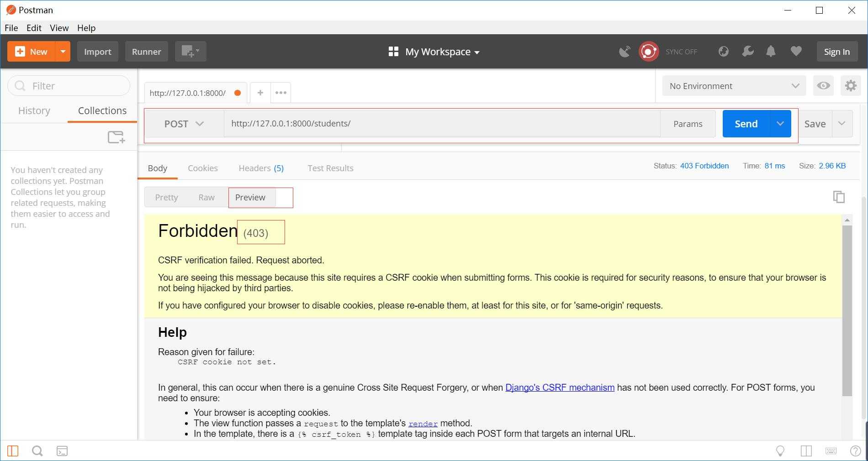Toggle two-pane layout icon
The width and height of the screenshot is (868, 461).
click(x=806, y=451)
